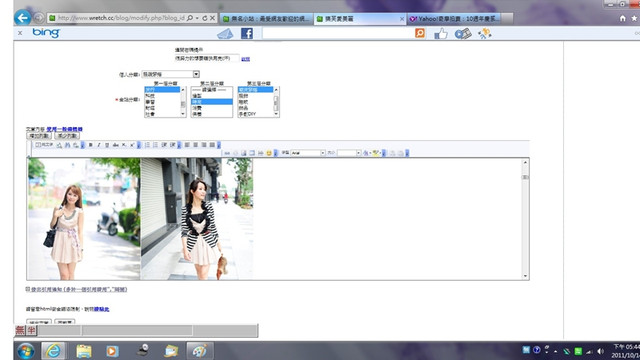
Task: Open the Windows Start menu
Action: (25, 351)
